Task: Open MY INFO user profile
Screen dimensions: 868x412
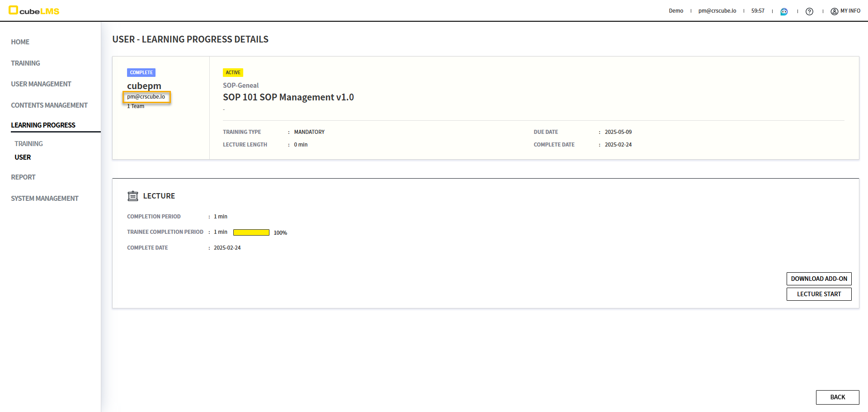Action: (845, 11)
